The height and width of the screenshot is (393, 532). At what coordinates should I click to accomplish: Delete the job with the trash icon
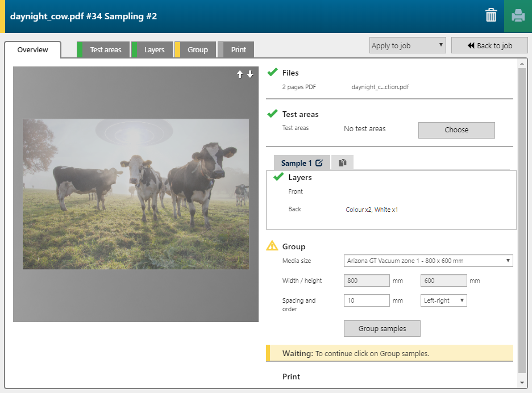[491, 15]
